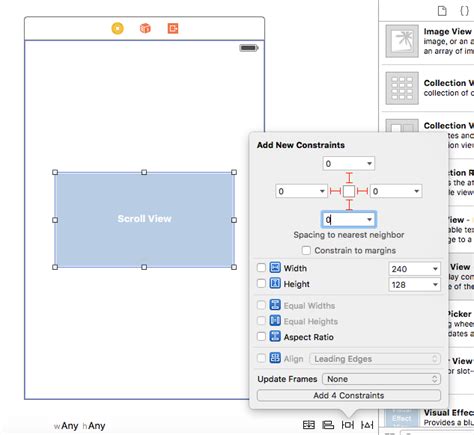Enable Constrain to margins checkbox
Screen dimensions: 474x435
[306, 250]
